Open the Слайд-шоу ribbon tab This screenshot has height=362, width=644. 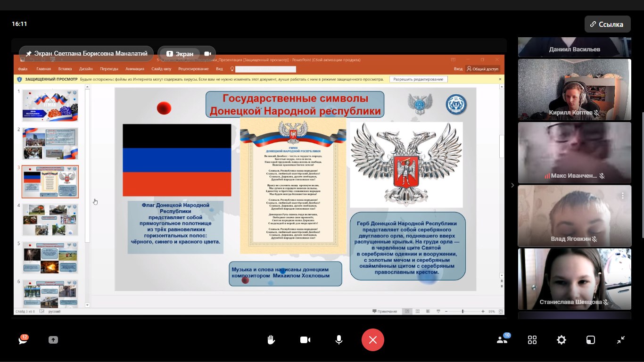click(161, 69)
